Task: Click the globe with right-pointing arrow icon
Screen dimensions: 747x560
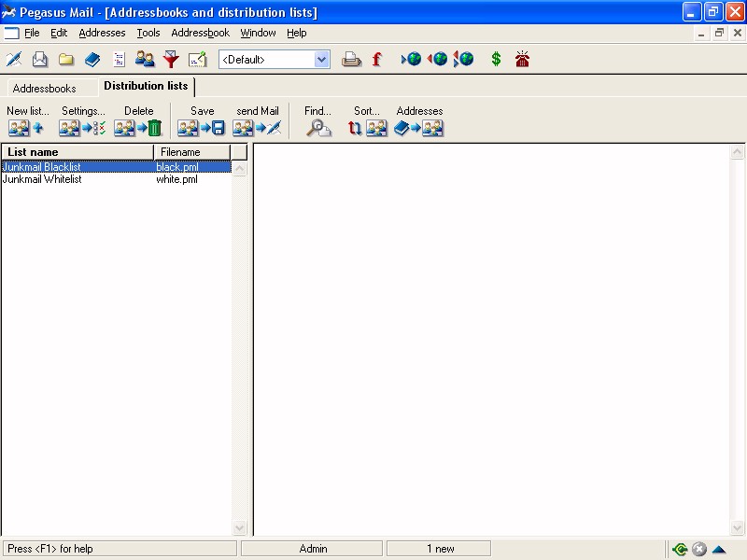Action: pos(411,60)
